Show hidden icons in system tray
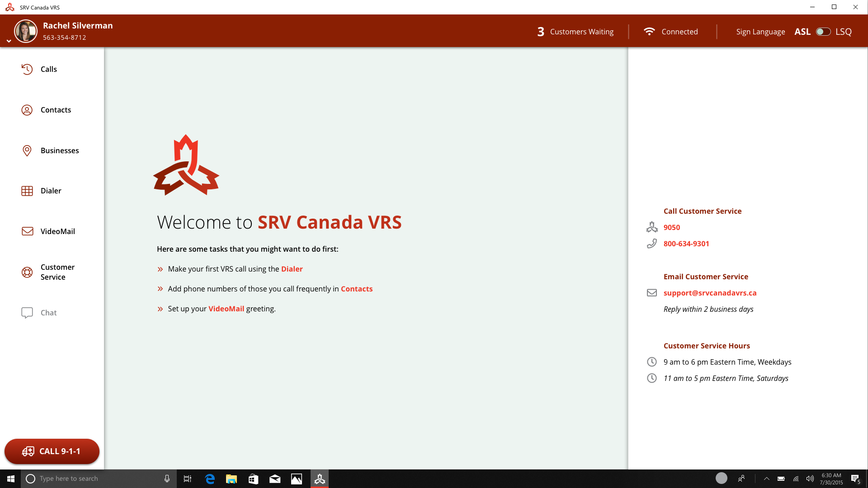868x488 pixels. pos(767,479)
